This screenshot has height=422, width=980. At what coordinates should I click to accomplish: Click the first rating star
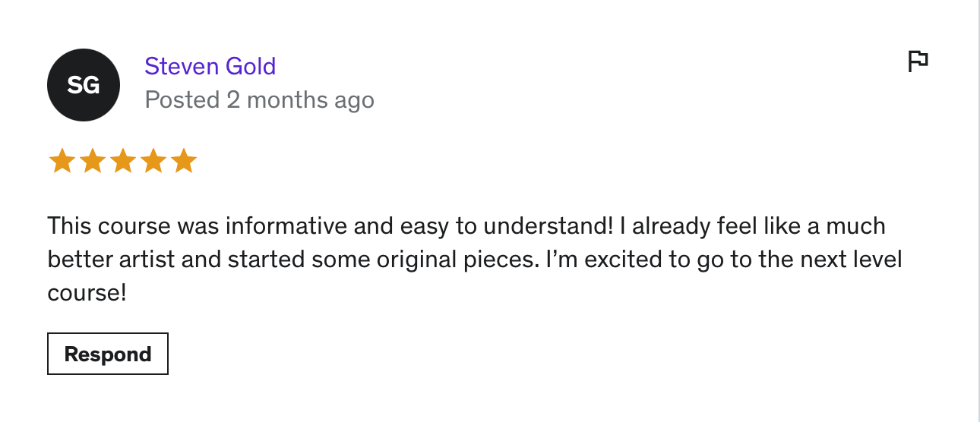[62, 161]
